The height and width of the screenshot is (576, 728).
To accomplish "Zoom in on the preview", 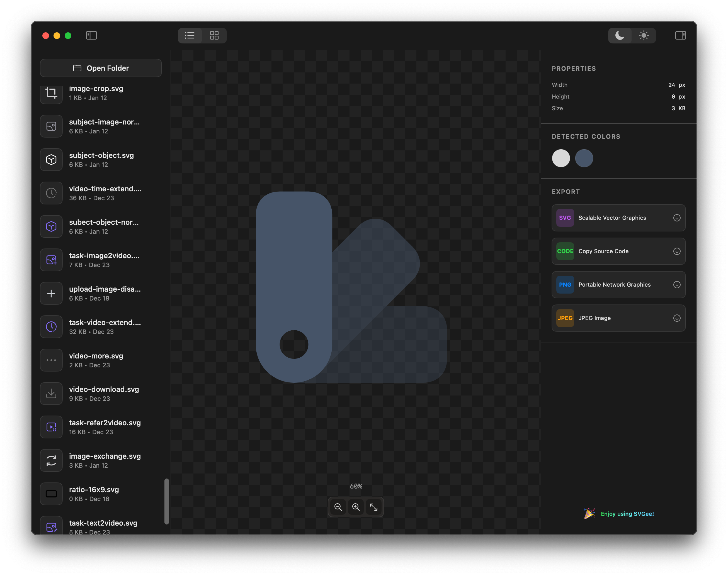I will [356, 507].
